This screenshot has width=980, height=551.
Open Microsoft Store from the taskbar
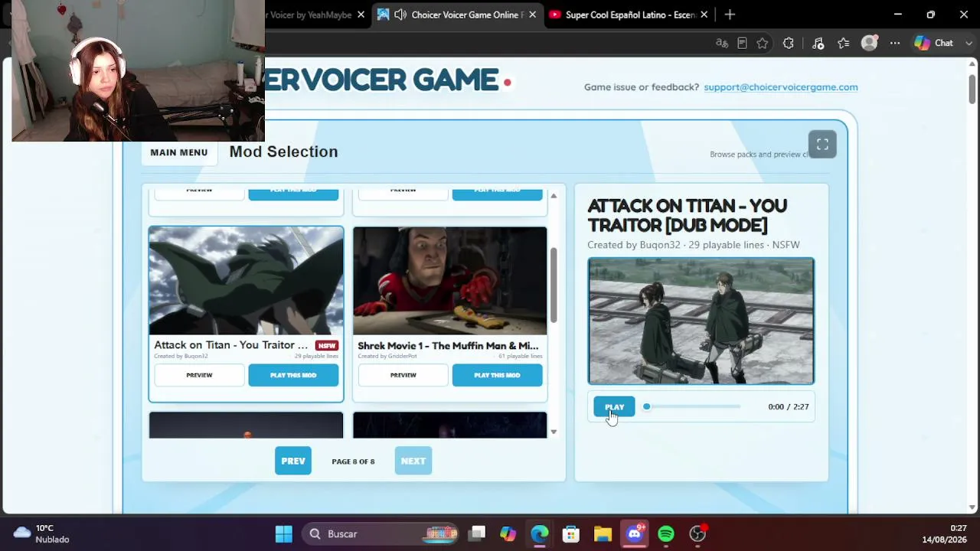point(571,533)
